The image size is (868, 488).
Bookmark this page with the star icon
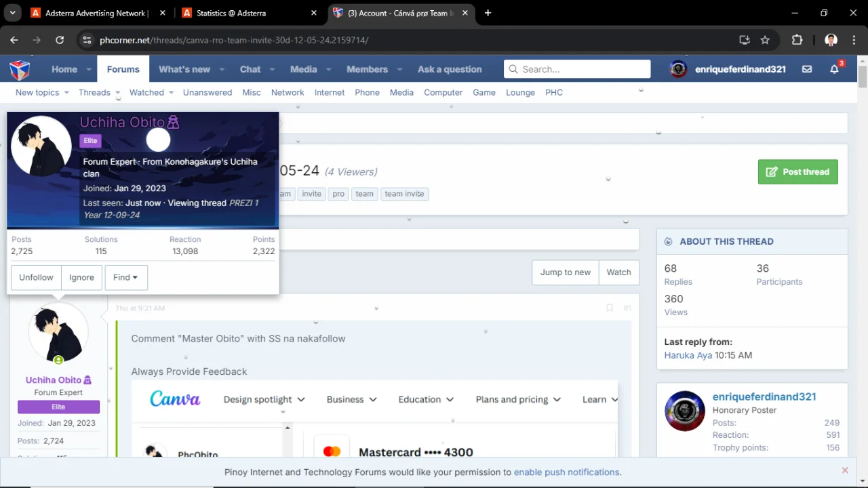pos(765,40)
